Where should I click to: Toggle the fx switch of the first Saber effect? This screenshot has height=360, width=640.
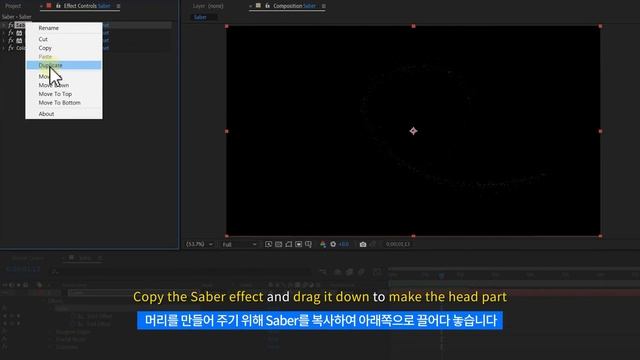(x=11, y=25)
